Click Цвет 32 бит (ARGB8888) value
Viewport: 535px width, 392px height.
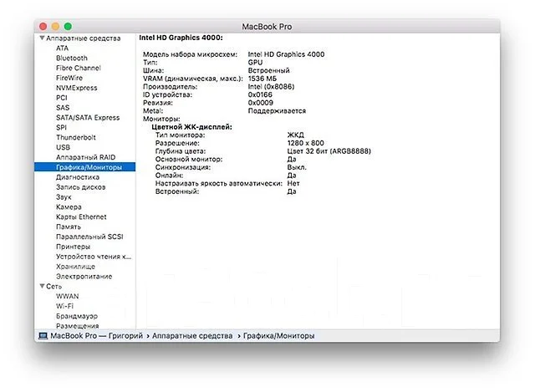coord(329,151)
